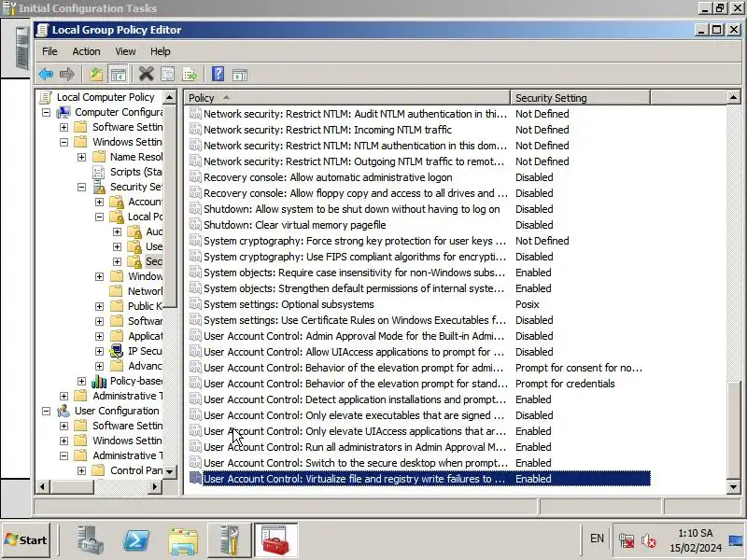Image resolution: width=747 pixels, height=560 pixels.
Task: Launch Windows PowerShell from taskbar
Action: [136, 540]
